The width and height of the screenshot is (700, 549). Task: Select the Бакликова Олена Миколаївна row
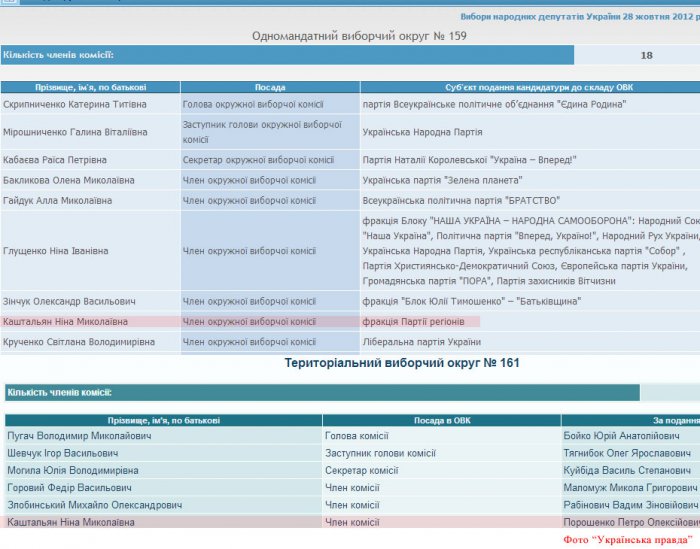pyautogui.click(x=350, y=180)
